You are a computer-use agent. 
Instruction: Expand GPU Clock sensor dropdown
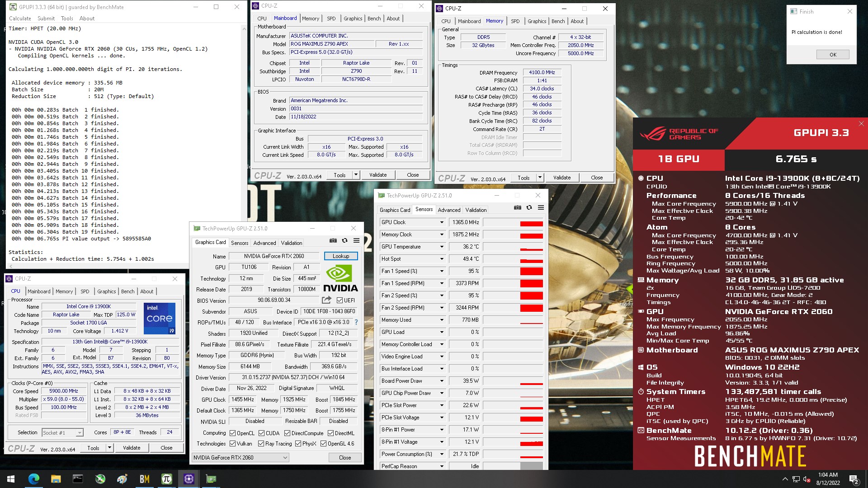pos(442,222)
